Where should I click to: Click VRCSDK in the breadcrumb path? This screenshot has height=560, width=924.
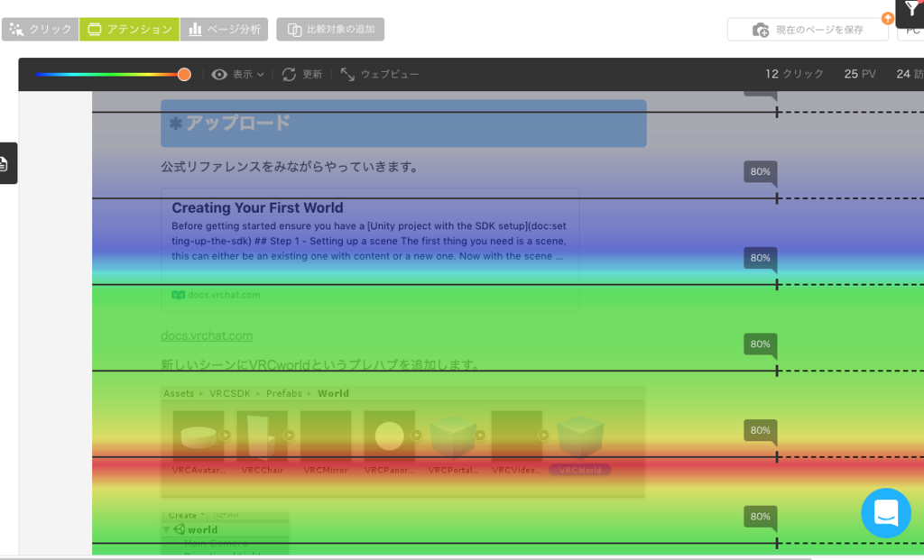point(230,393)
